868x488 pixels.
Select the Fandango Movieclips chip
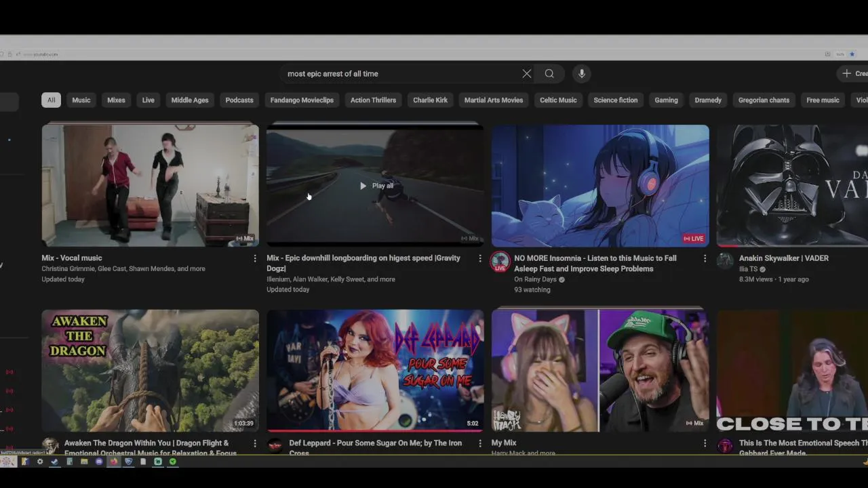coord(302,100)
